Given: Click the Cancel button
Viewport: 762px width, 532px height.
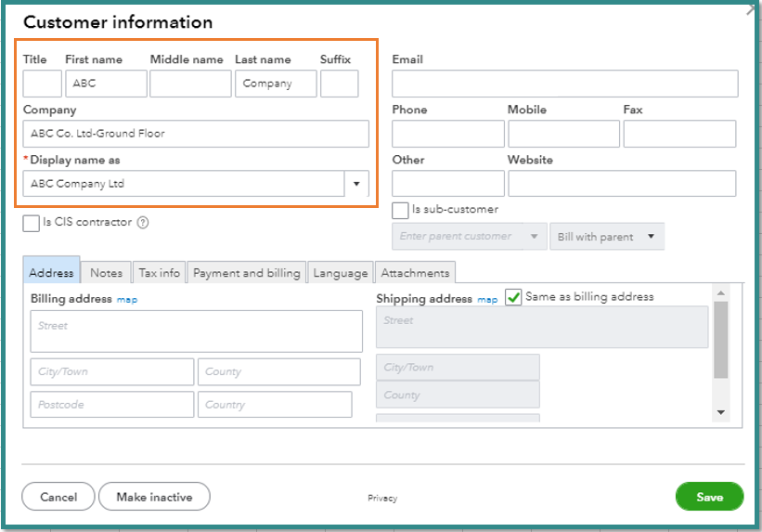Looking at the screenshot, I should pyautogui.click(x=58, y=497).
